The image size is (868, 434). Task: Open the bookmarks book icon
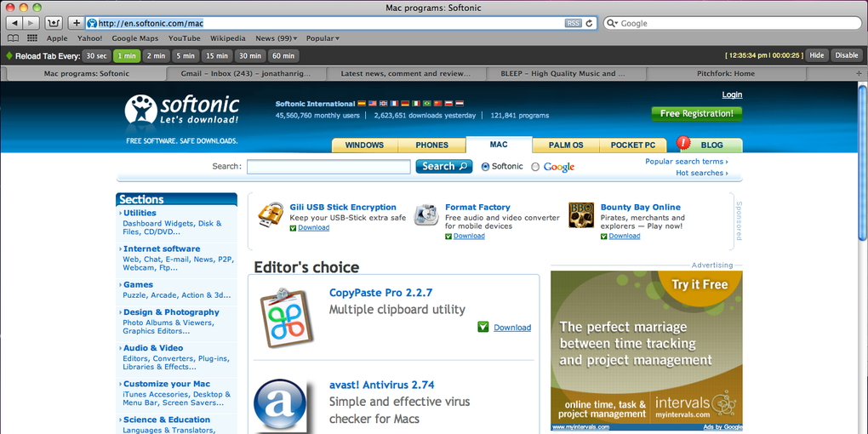point(13,38)
